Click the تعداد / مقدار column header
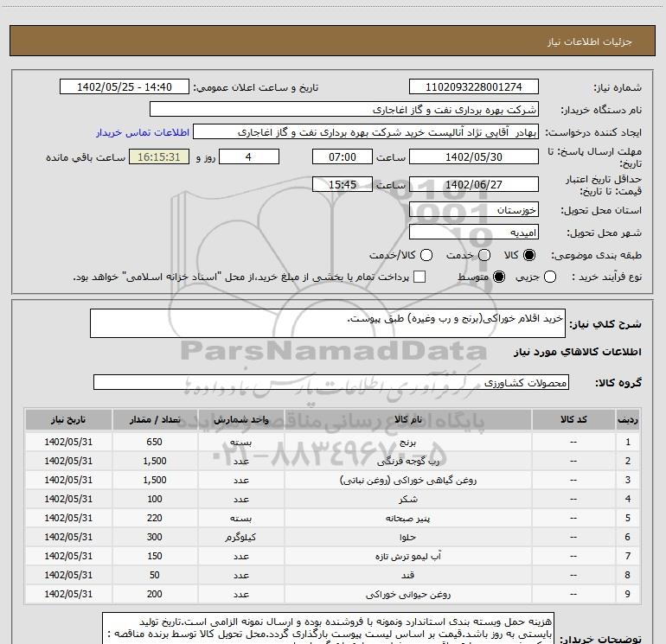Image resolution: width=666 pixels, height=644 pixels. pyautogui.click(x=155, y=419)
